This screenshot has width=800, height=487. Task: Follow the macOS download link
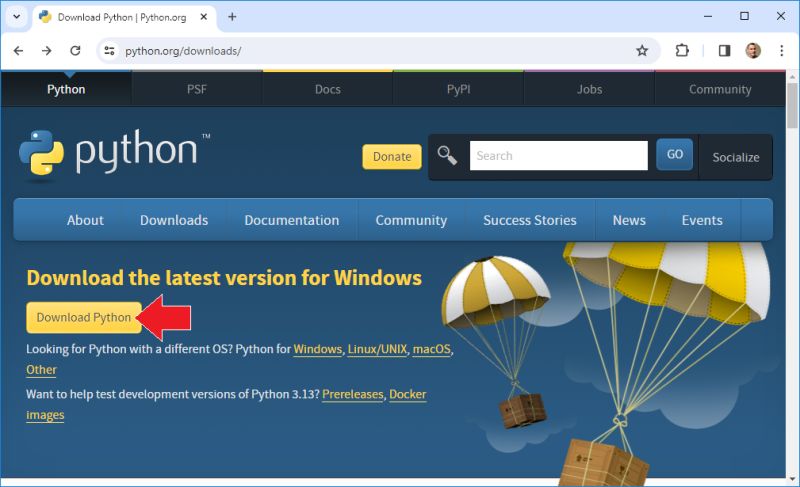click(x=432, y=349)
